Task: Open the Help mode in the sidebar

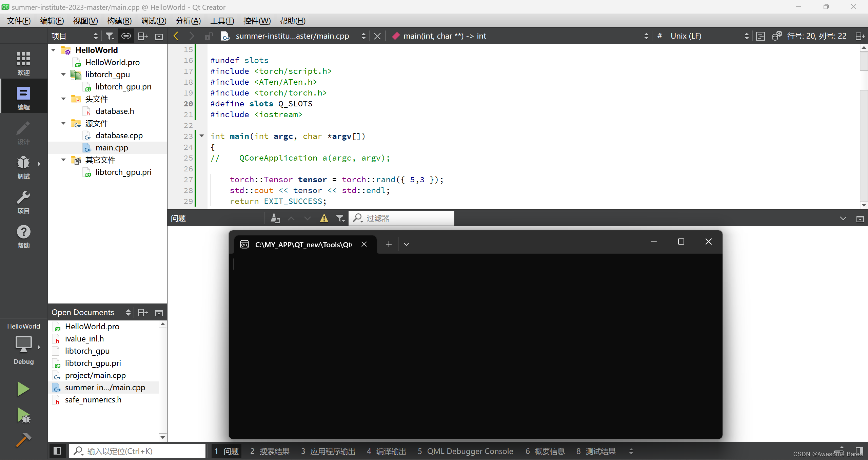Action: click(23, 236)
